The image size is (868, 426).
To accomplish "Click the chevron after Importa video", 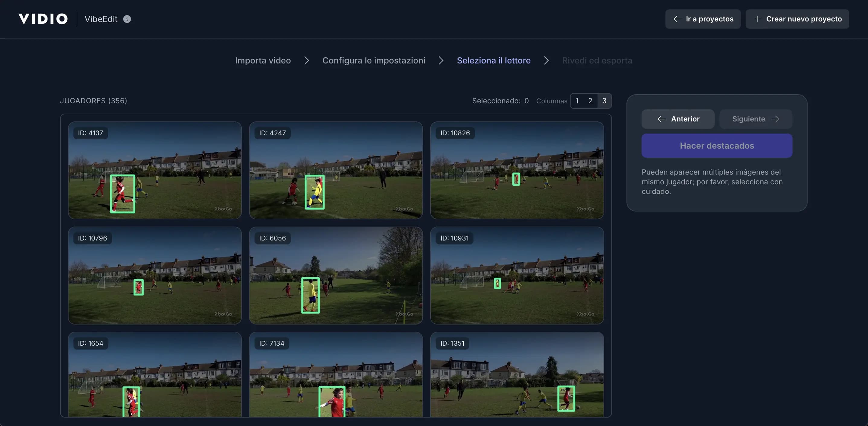I will click(x=307, y=60).
